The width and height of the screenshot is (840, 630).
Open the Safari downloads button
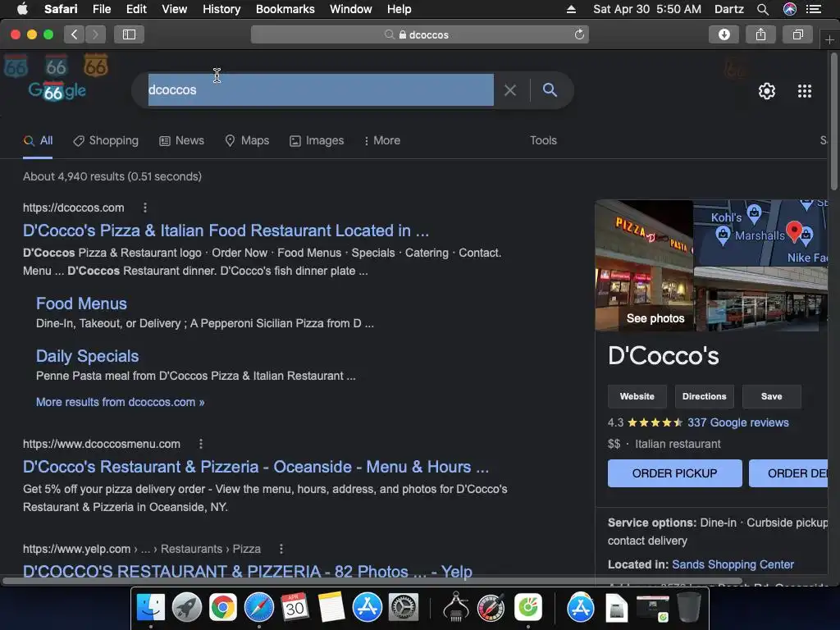[x=724, y=34]
